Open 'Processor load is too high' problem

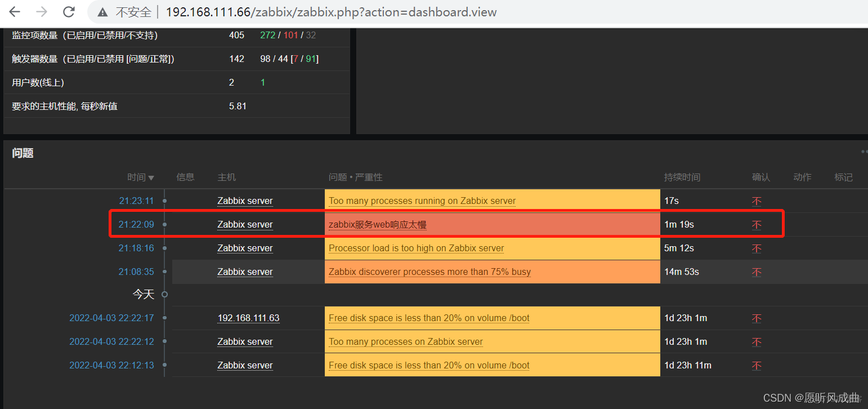pos(417,248)
